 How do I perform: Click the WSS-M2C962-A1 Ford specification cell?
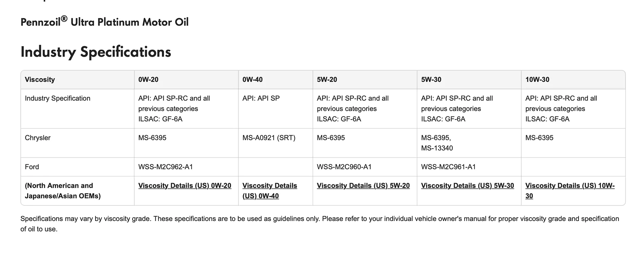coord(165,167)
